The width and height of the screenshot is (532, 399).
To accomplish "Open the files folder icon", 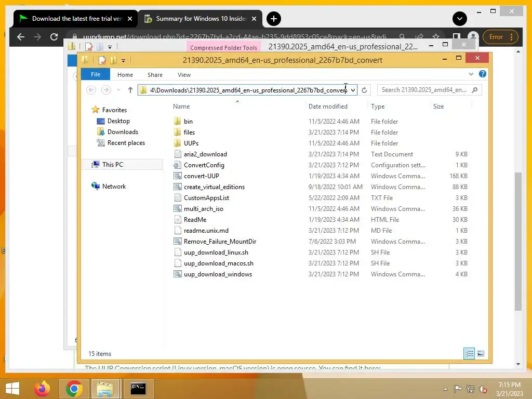I will [178, 132].
